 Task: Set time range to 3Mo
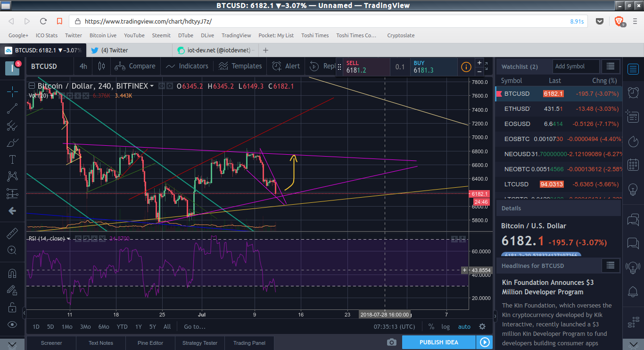[x=85, y=326]
